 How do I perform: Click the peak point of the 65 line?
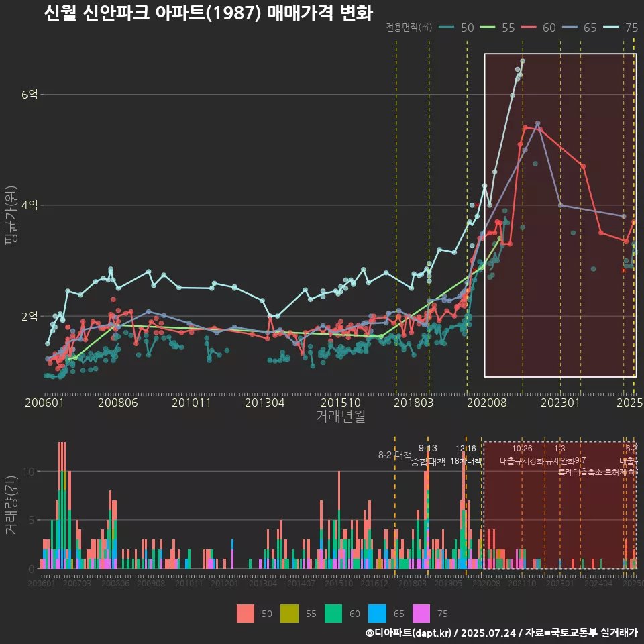537,123
